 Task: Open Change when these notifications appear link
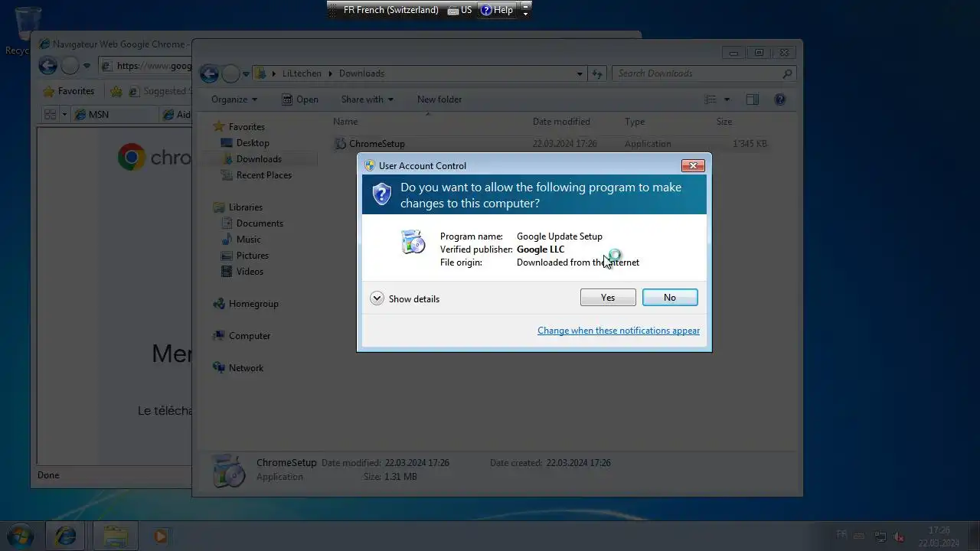(x=619, y=331)
